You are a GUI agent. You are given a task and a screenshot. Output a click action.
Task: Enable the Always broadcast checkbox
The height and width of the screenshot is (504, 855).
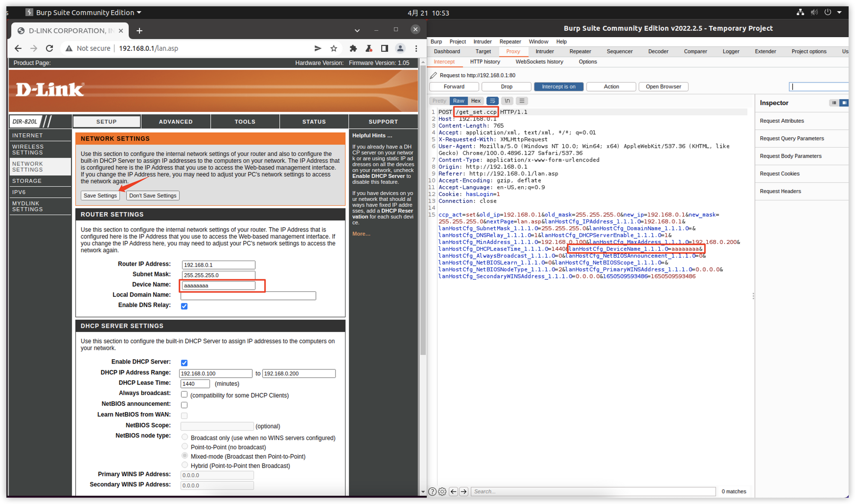click(184, 394)
